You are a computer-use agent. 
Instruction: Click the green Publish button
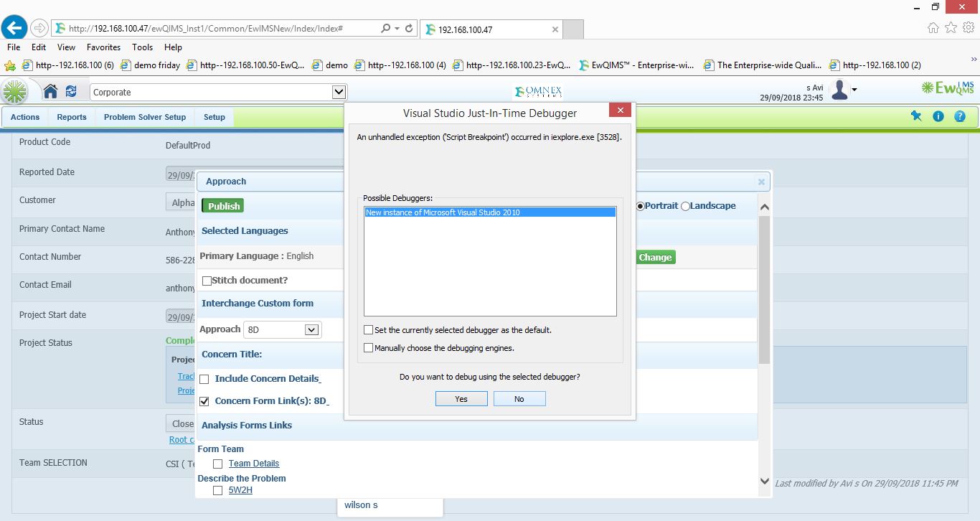click(224, 206)
